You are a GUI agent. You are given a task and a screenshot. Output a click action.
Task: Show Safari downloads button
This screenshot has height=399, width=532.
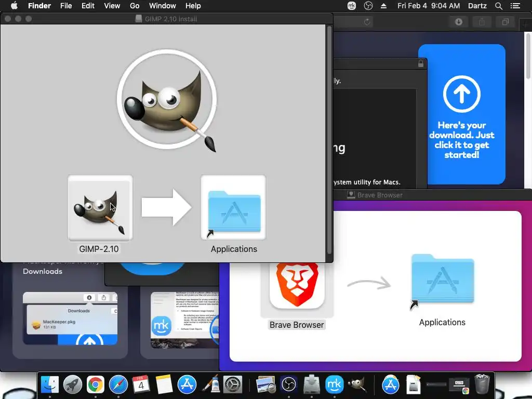(x=459, y=22)
